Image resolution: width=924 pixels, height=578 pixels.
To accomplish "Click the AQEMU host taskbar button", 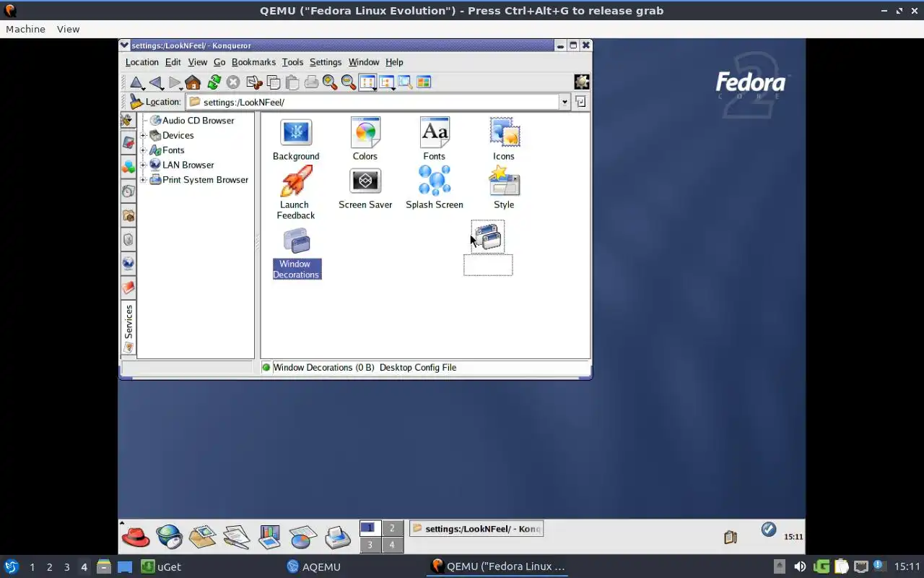I will (313, 566).
